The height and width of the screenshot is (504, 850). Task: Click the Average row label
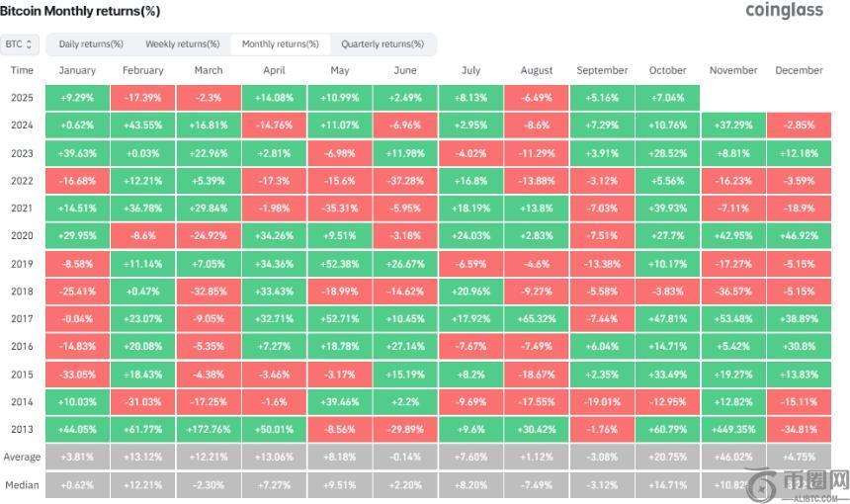coord(22,457)
